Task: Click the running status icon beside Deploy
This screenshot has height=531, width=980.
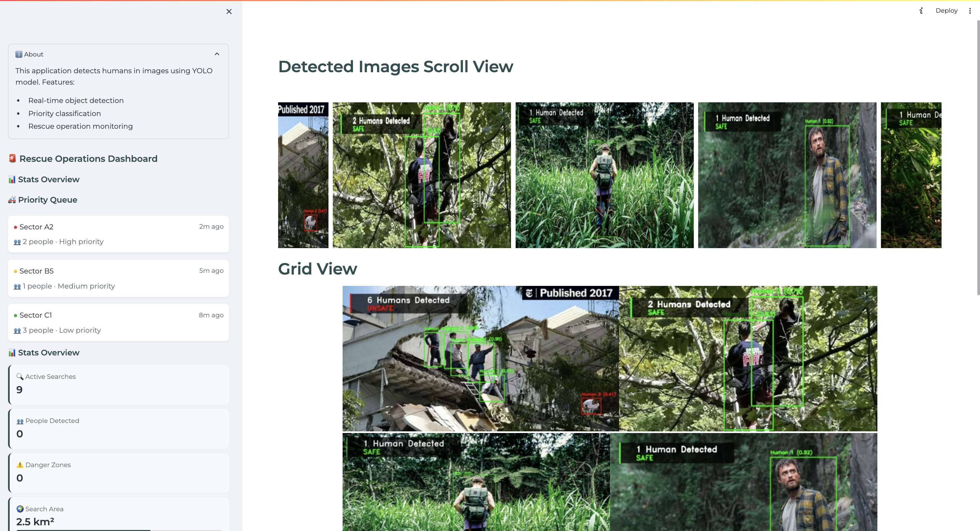Action: 921,11
